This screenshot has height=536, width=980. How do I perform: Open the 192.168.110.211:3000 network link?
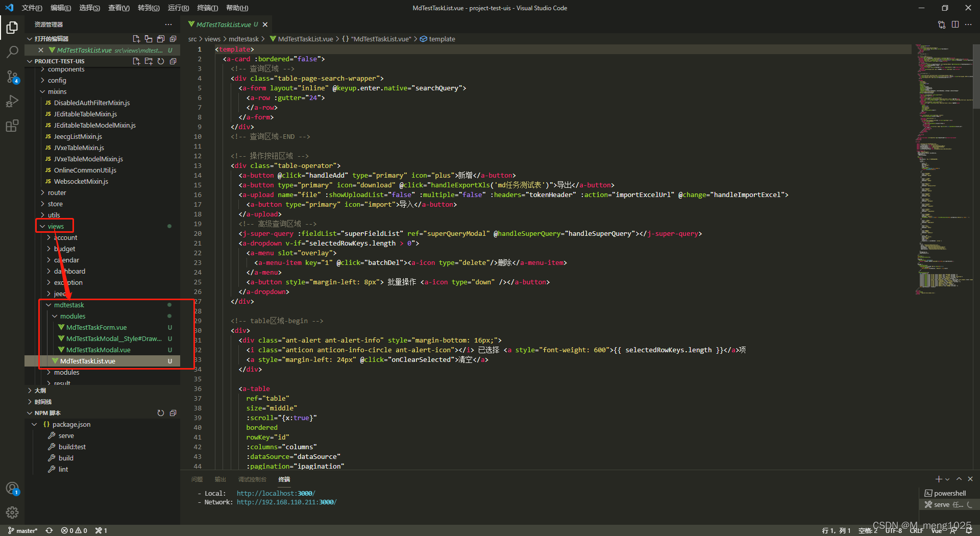(x=286, y=502)
